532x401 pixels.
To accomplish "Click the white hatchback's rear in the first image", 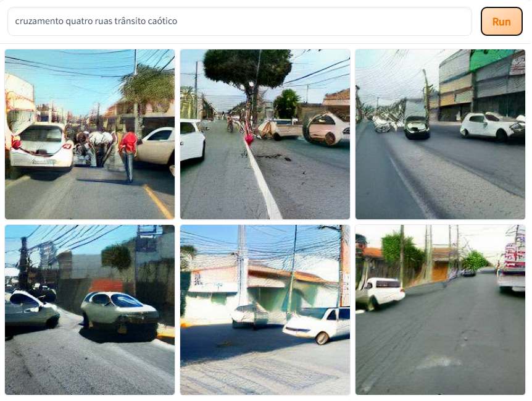I will tap(41, 148).
